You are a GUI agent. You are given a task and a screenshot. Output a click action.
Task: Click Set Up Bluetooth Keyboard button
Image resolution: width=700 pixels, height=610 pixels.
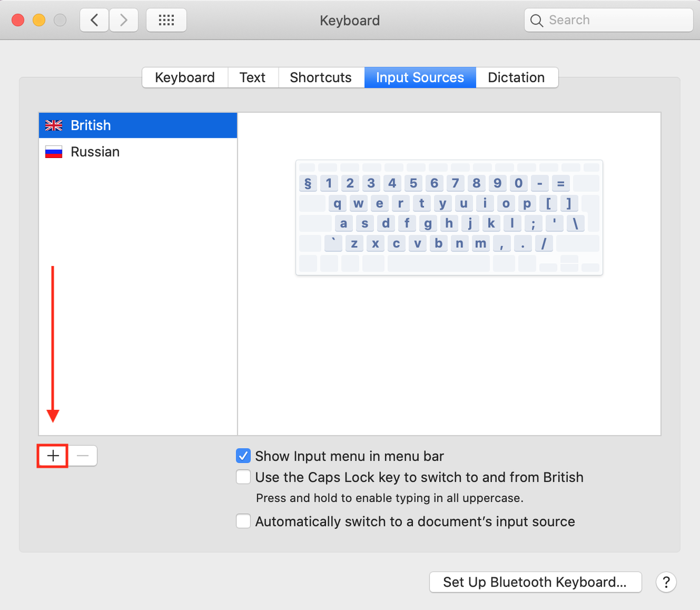(x=535, y=582)
